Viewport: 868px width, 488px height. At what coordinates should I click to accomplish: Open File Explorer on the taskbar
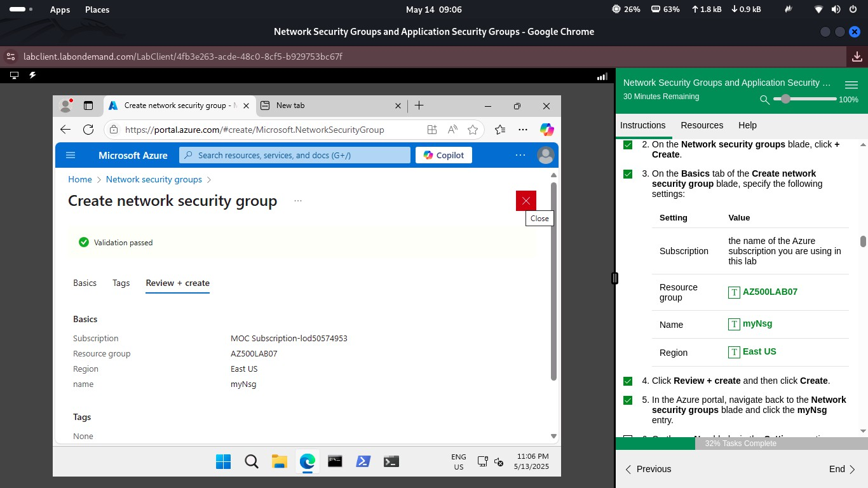point(280,461)
